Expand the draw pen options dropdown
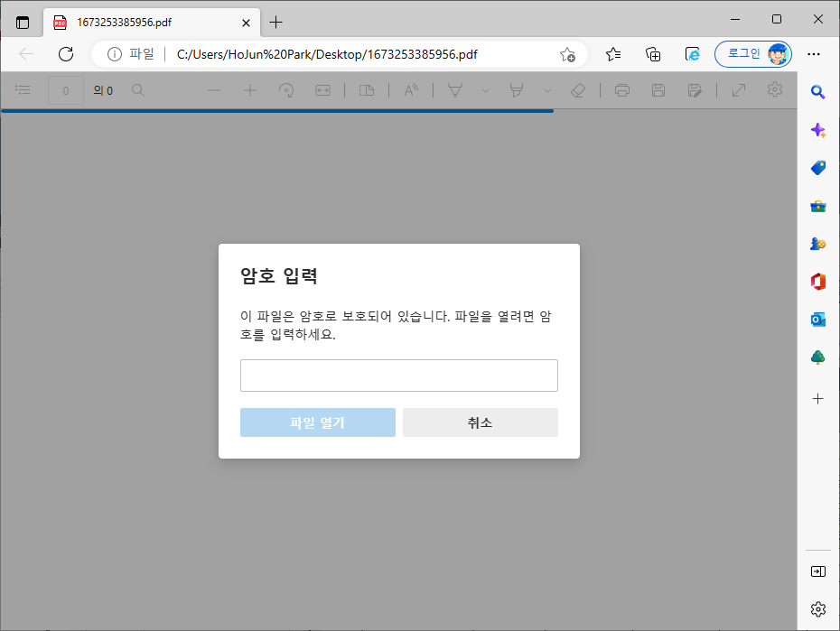The image size is (840, 631). tap(486, 90)
